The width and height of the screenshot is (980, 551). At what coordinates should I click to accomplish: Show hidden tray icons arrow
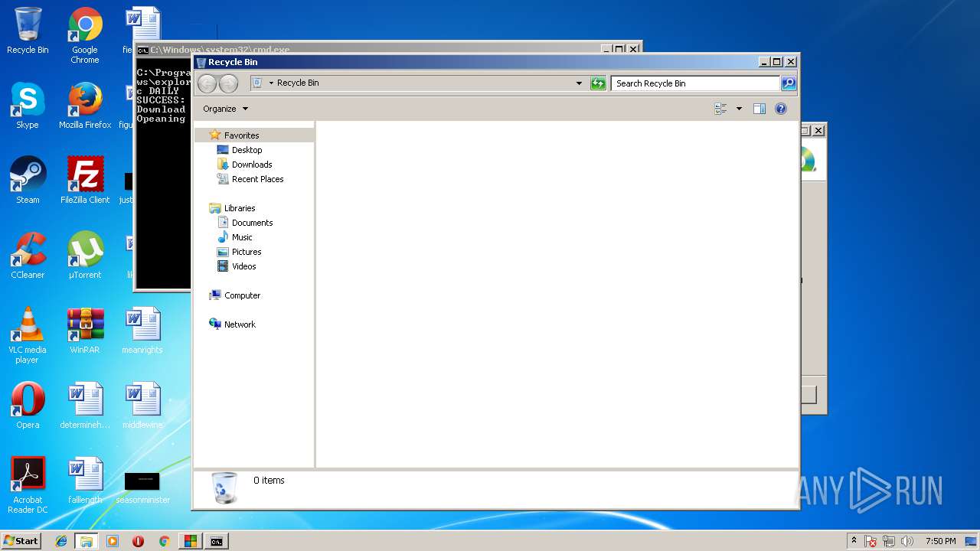click(x=854, y=541)
